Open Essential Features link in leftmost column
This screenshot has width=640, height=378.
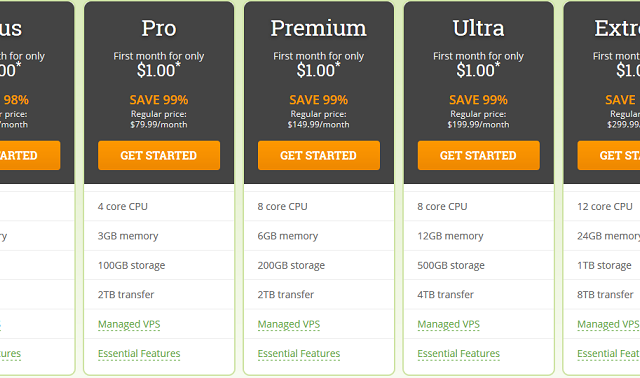[10, 354]
